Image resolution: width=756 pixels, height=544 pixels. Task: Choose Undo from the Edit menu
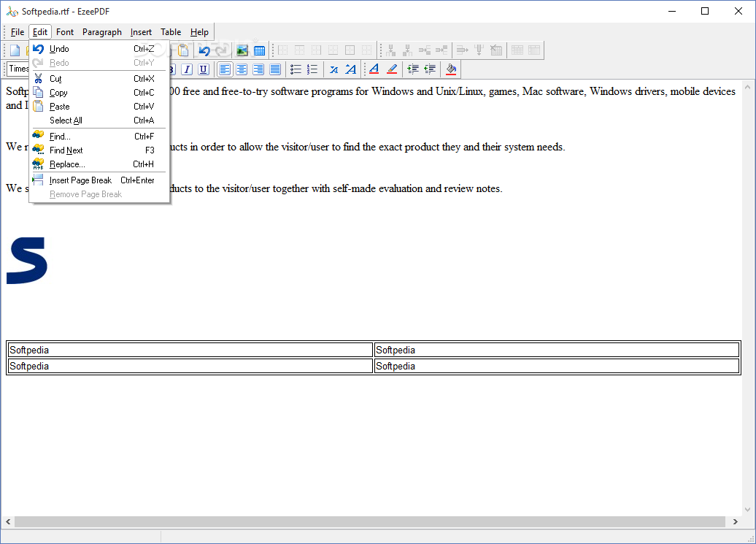[99, 49]
